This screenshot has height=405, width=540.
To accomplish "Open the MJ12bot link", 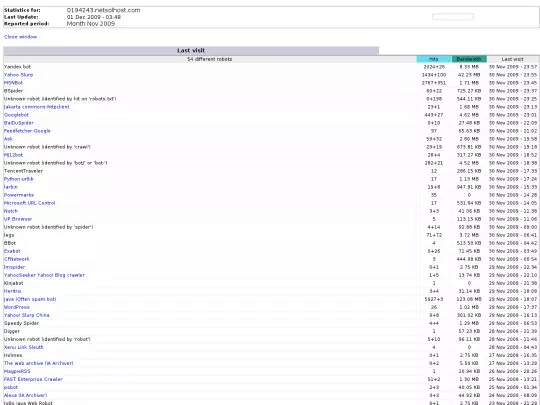I will (x=13, y=155).
